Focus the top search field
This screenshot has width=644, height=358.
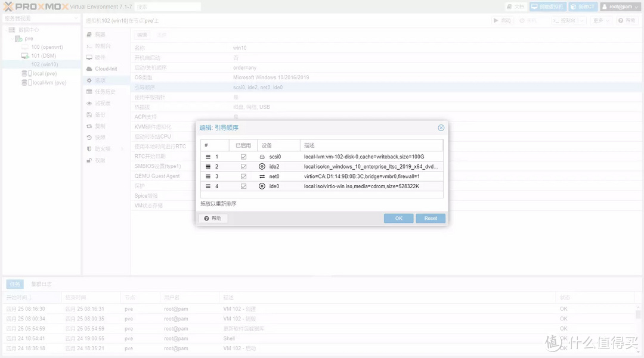point(168,7)
